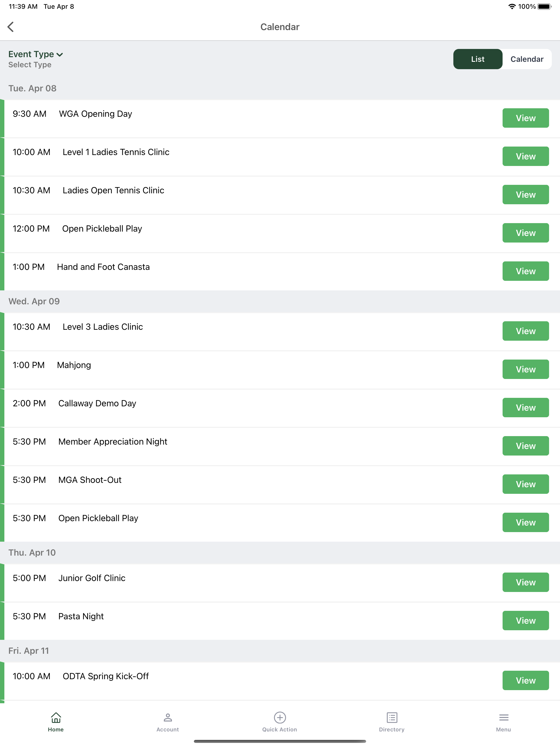Tap the Wi-Fi status icon
Image resolution: width=560 pixels, height=747 pixels.
(x=512, y=6)
